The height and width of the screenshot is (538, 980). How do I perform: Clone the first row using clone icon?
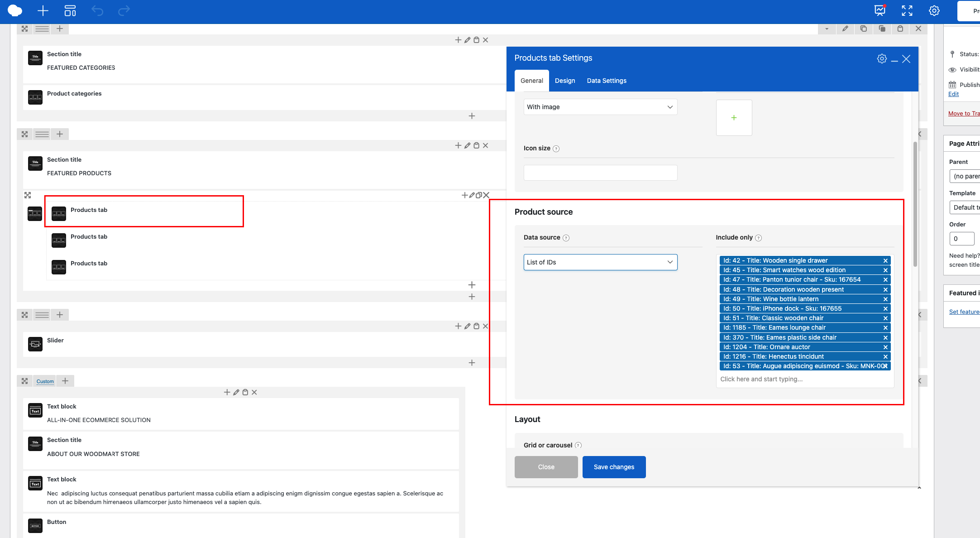[x=882, y=29]
